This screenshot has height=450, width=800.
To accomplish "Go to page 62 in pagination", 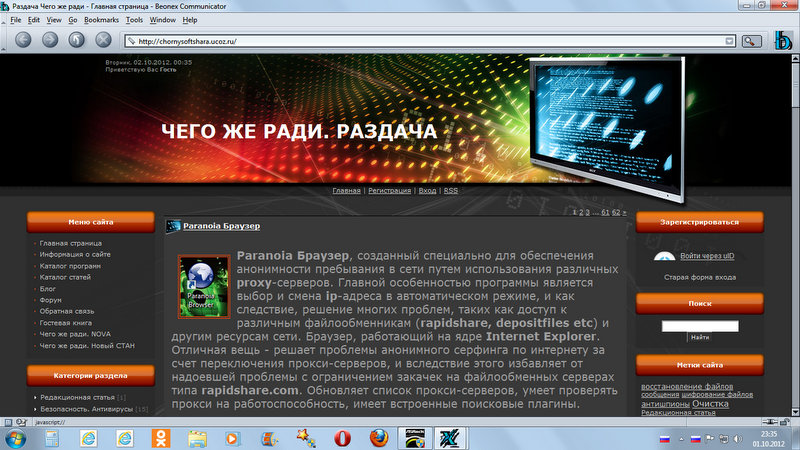I will click(616, 212).
